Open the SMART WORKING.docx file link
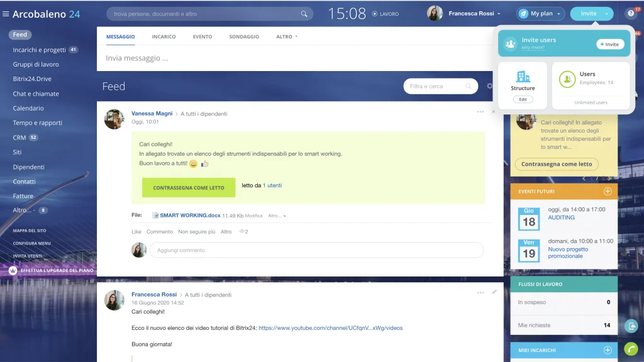The image size is (644, 362). (190, 216)
